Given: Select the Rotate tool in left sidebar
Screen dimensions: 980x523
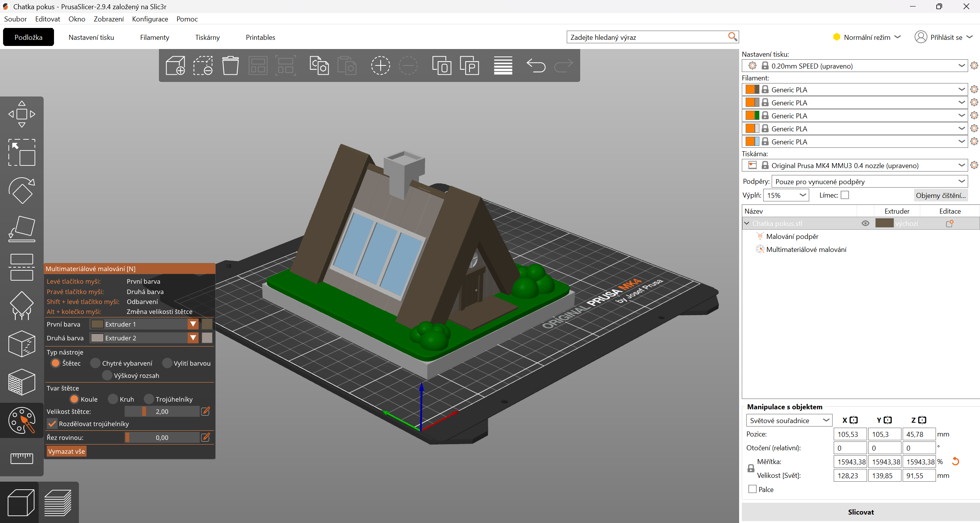Looking at the screenshot, I should [22, 191].
